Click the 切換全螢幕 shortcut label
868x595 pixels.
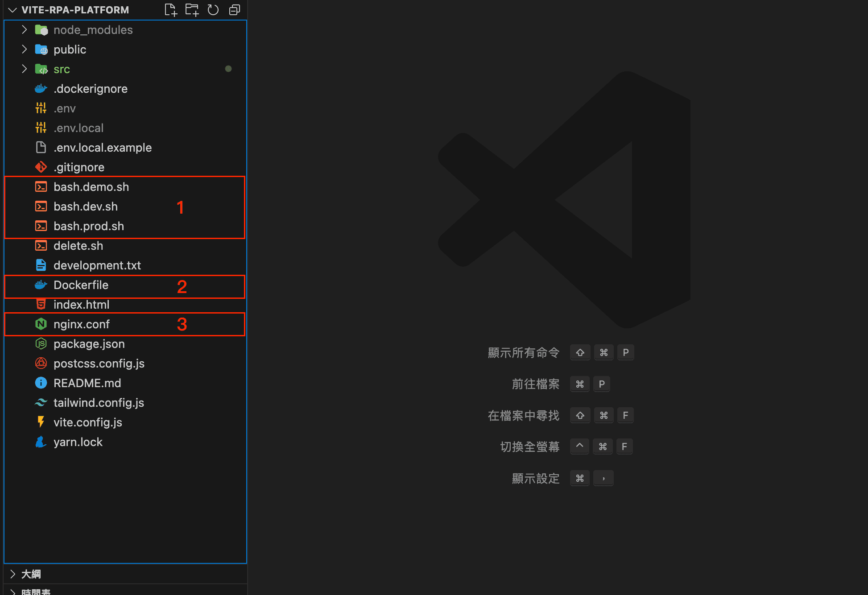tap(530, 447)
